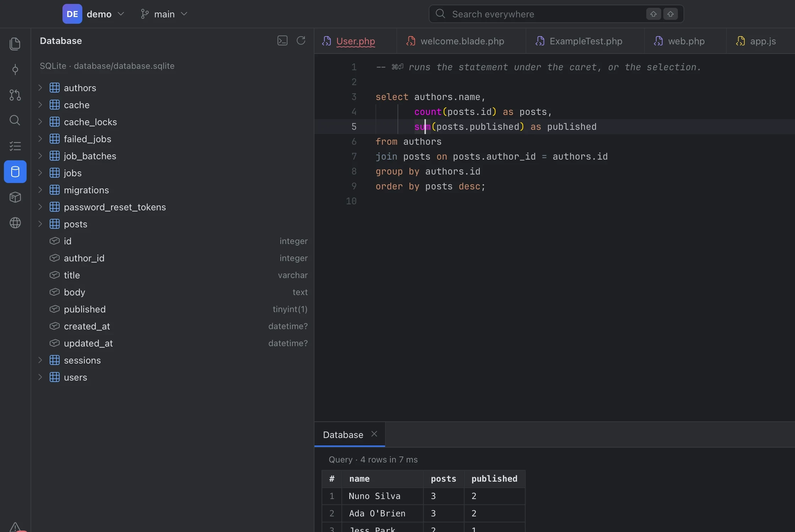Expand the authors table
The height and width of the screenshot is (532, 795).
[x=40, y=88]
